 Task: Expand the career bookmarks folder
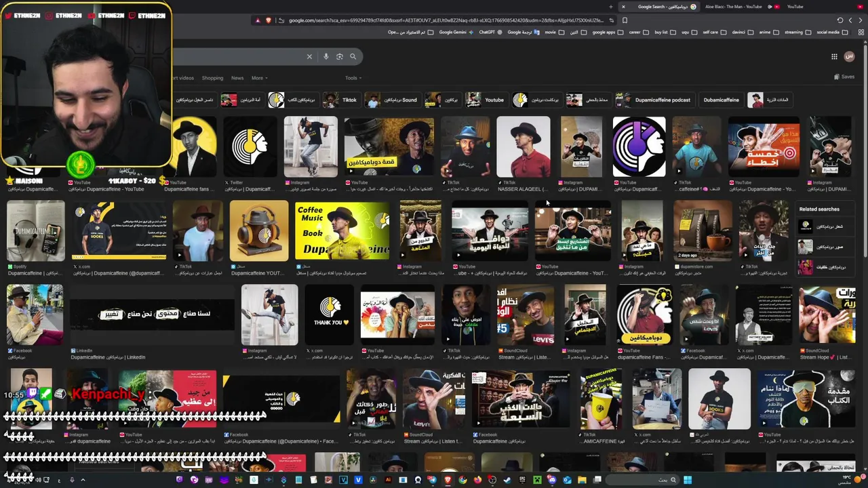click(x=639, y=32)
